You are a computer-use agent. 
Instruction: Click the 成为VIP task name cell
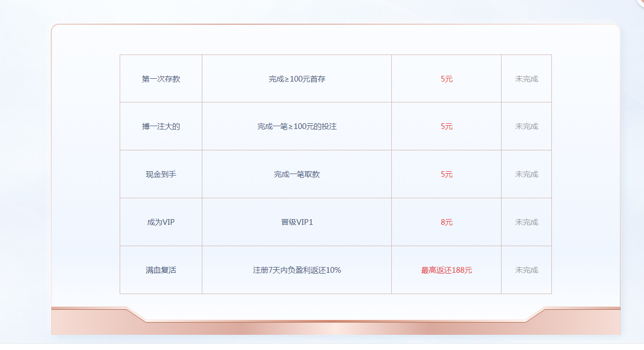(x=161, y=222)
